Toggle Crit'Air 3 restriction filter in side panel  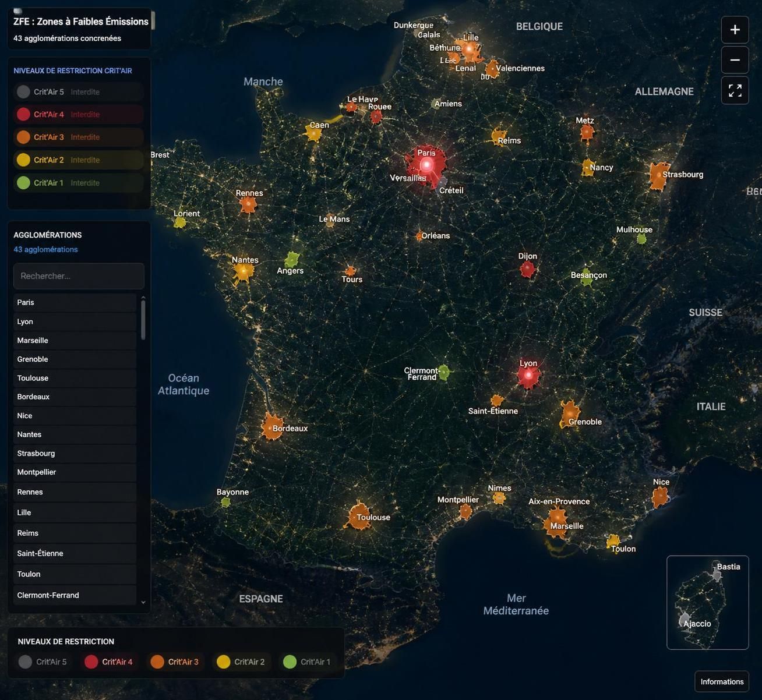79,137
